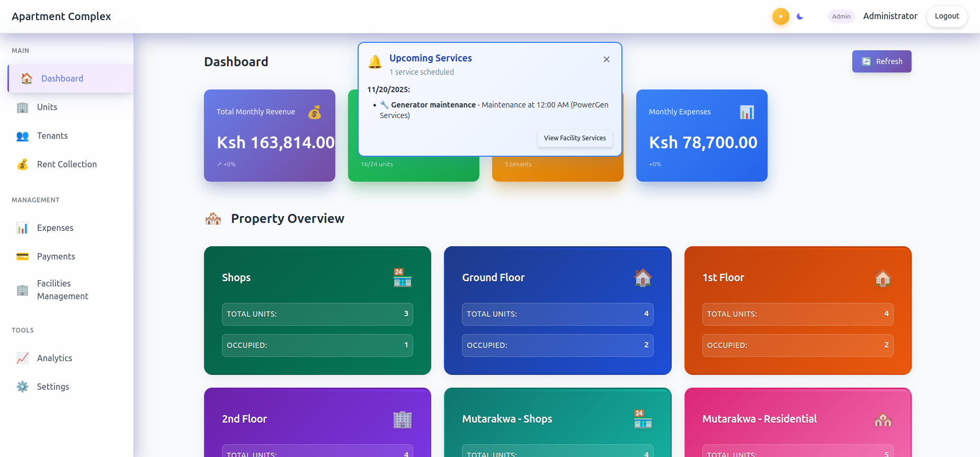Click the Admin badge

(841, 16)
